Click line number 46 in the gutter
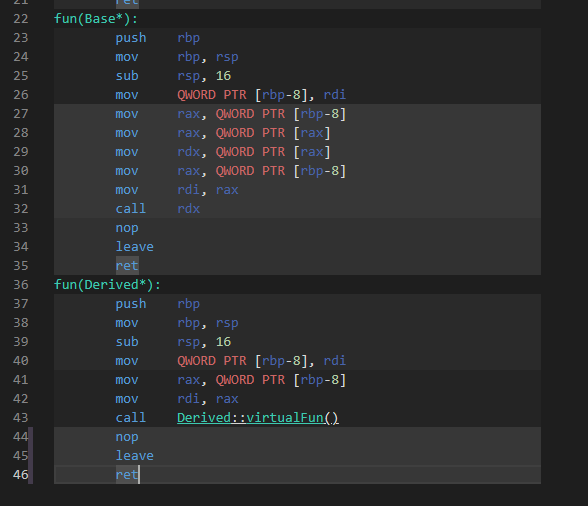Viewport: 588px width, 506px height. (21, 475)
